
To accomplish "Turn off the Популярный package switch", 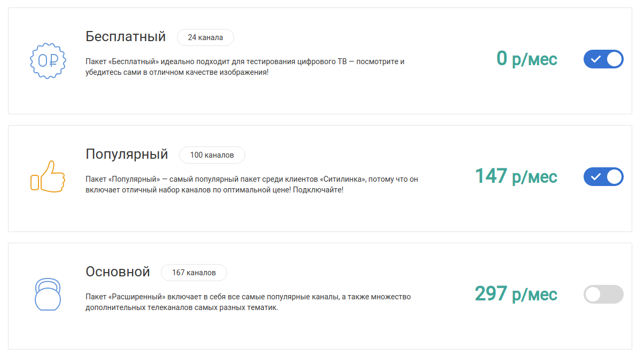I will [x=603, y=177].
